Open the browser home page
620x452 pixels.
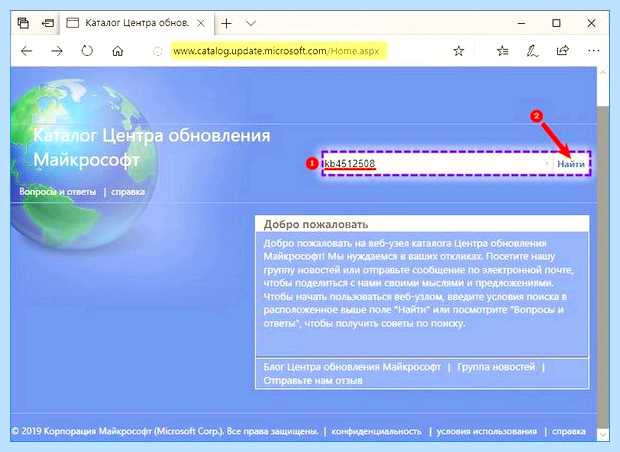(117, 51)
